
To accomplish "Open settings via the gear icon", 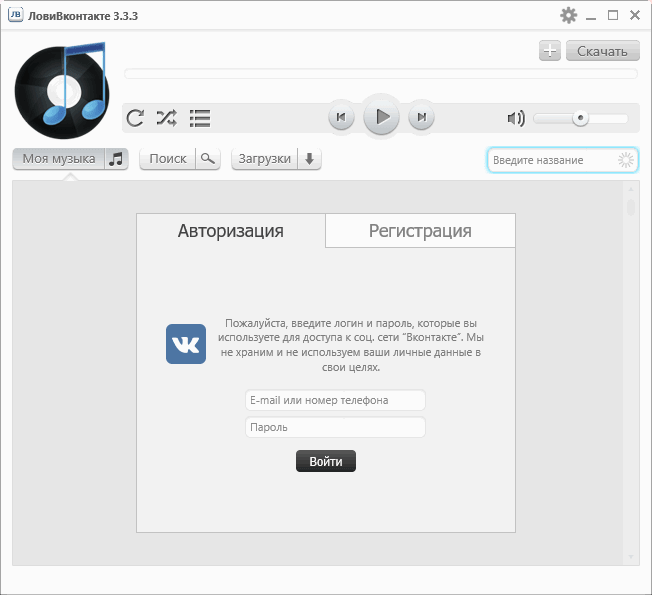I will click(568, 15).
